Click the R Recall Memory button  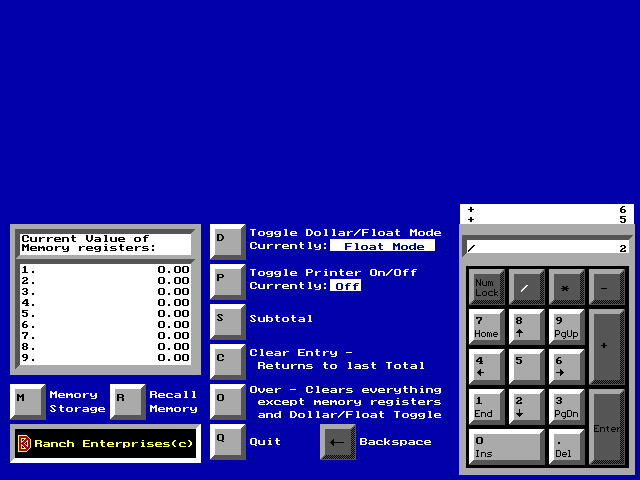coord(127,401)
